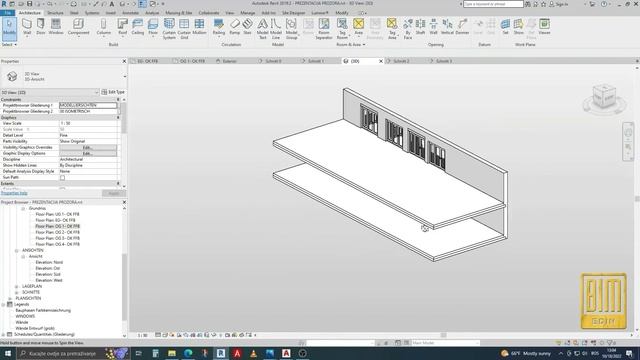Viewport: 640px width, 360px height.
Task: Open the 3D View type selector dropdown
Action: pos(124,76)
